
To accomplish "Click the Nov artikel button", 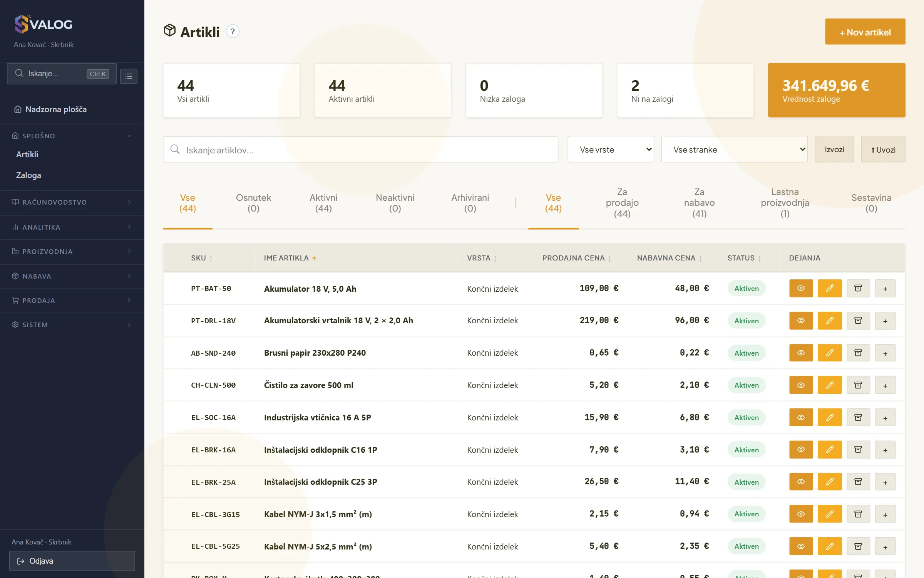I will [x=865, y=32].
